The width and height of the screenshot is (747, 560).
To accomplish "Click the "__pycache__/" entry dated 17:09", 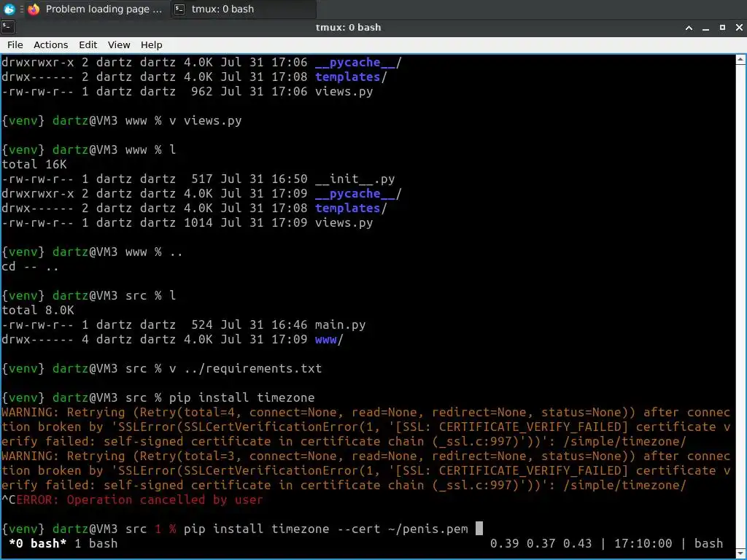I will pos(358,194).
